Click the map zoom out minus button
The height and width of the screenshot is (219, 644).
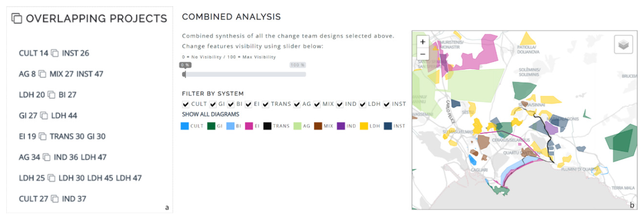click(422, 54)
